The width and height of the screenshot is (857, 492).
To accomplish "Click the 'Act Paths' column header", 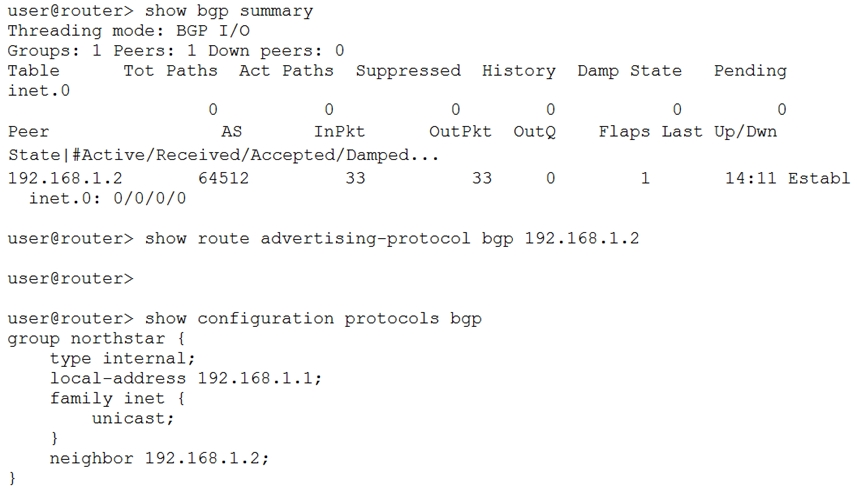I will [x=286, y=71].
